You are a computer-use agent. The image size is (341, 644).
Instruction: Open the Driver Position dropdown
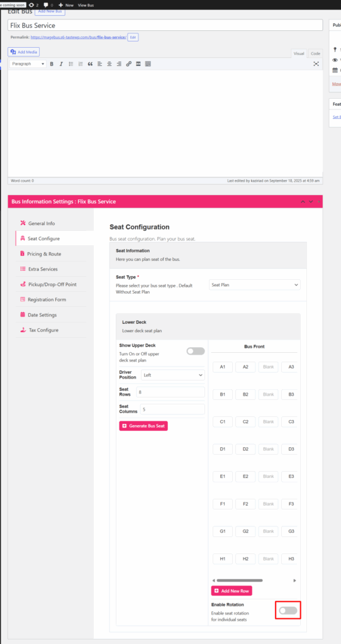173,375
